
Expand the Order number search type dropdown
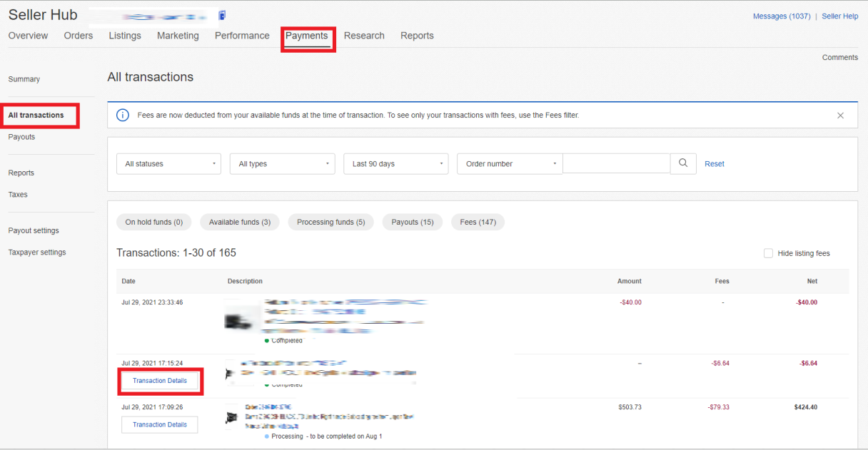[510, 164]
